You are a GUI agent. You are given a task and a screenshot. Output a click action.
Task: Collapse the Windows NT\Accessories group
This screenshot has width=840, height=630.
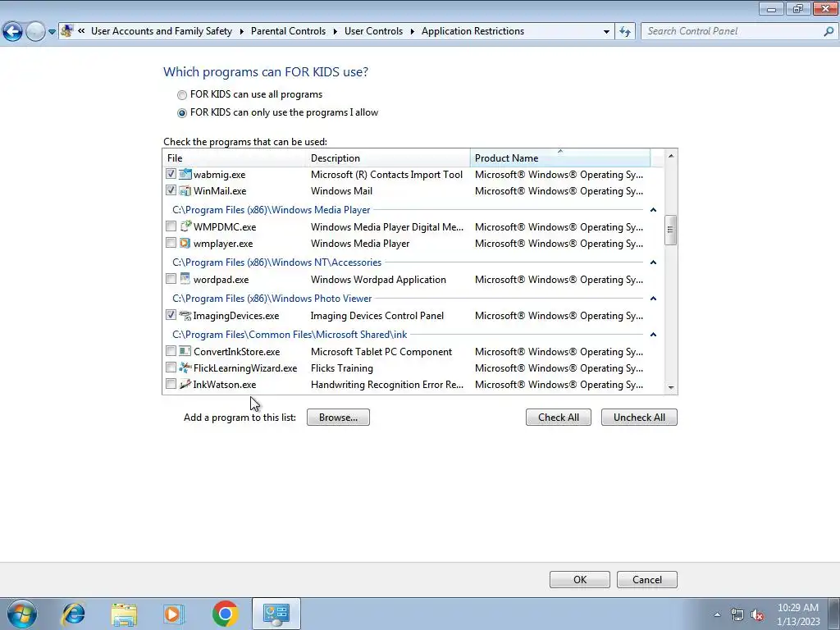[x=653, y=262]
